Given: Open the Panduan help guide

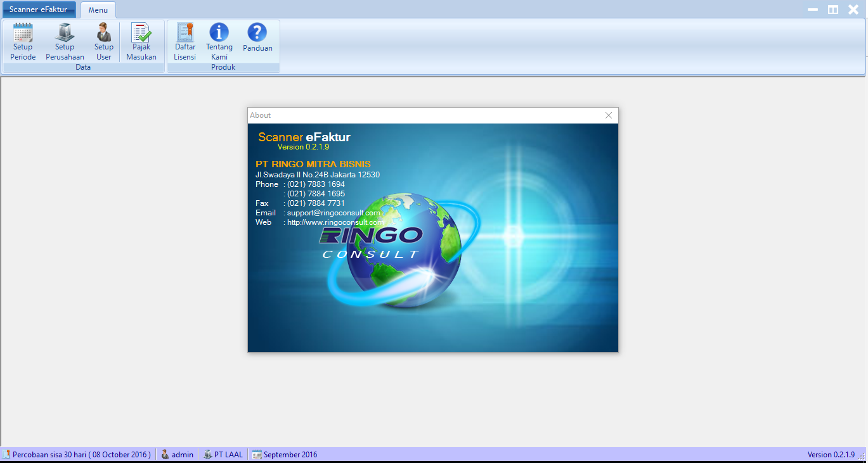Looking at the screenshot, I should point(257,38).
